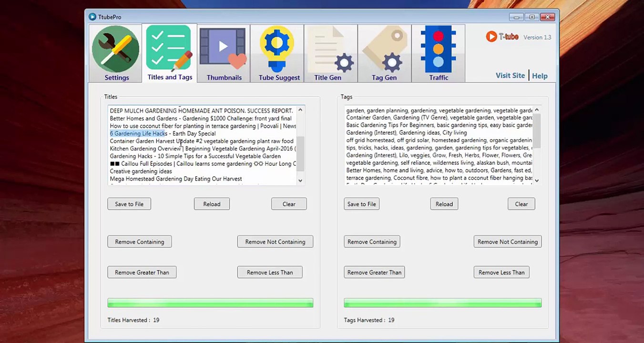Select title "Caillou Full Episodes"
Viewport: 644px width, 343px height.
tap(203, 164)
